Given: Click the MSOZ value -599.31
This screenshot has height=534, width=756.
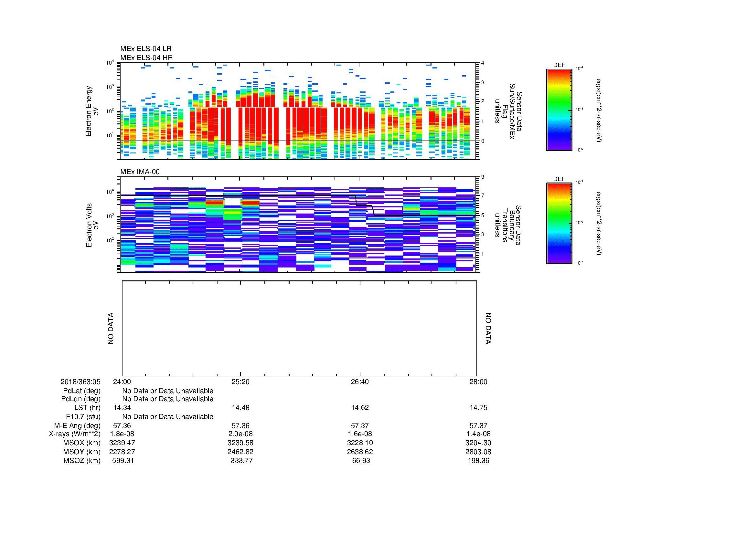Looking at the screenshot, I should [122, 461].
